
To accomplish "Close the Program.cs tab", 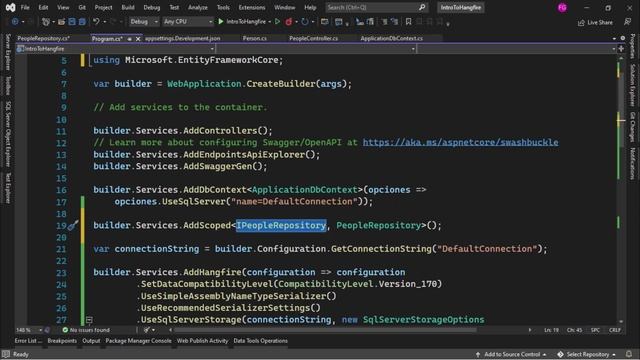I will click(138, 39).
